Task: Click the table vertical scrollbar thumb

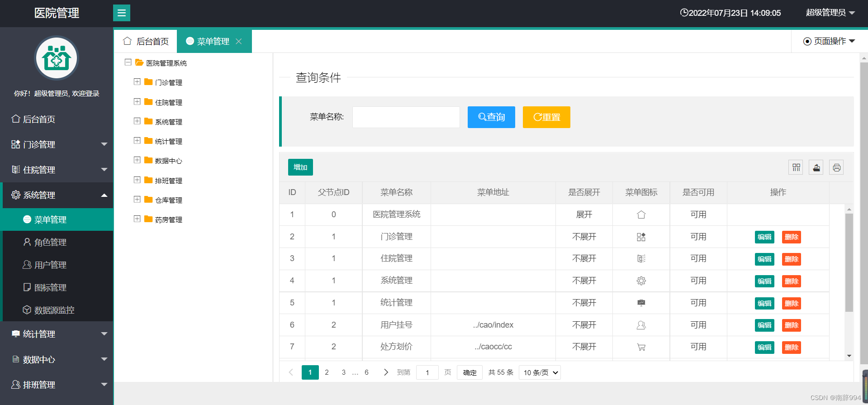Action: tap(849, 262)
